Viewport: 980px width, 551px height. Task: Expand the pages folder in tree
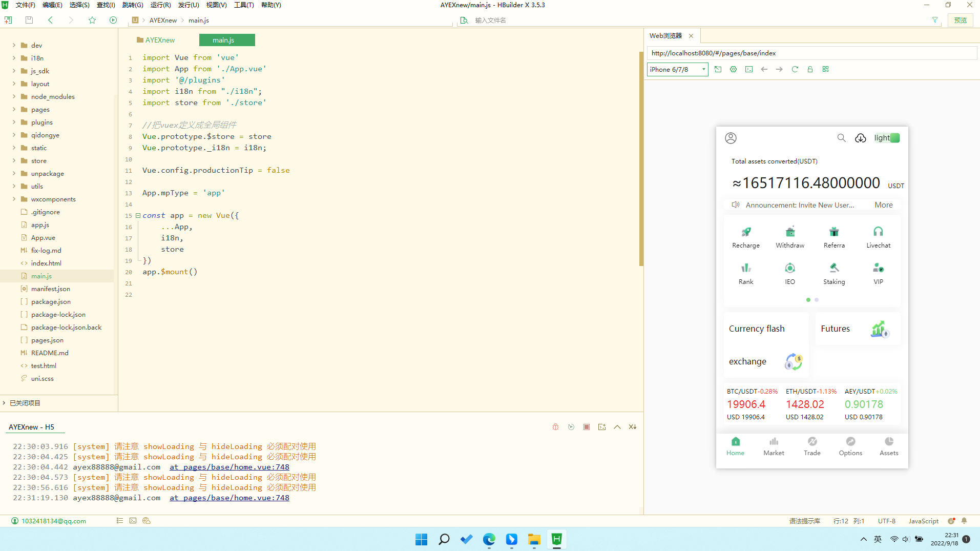coord(14,109)
